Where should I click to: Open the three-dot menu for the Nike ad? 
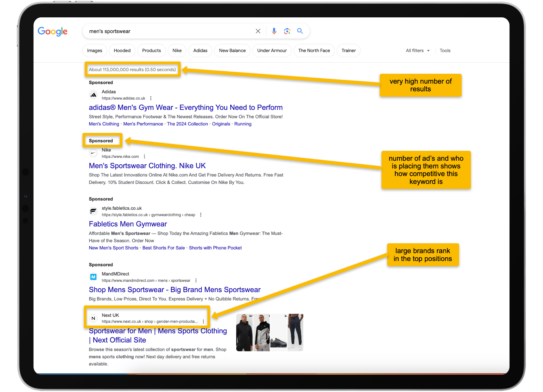[x=144, y=157]
